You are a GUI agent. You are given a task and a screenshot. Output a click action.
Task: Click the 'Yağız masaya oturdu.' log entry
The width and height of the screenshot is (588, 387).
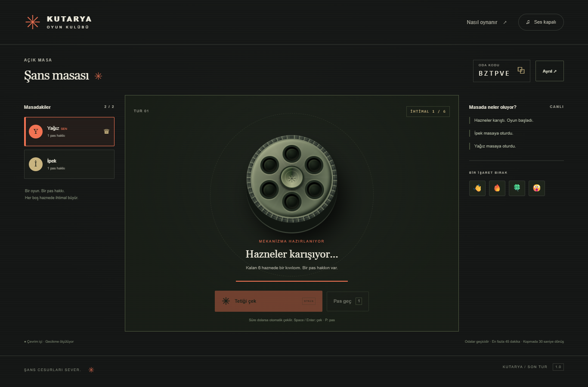click(495, 146)
